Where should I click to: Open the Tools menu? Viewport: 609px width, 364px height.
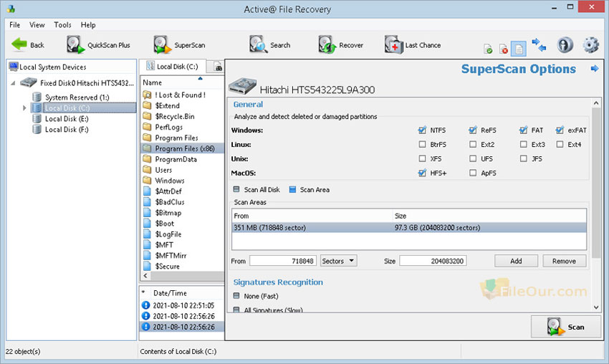(x=62, y=25)
